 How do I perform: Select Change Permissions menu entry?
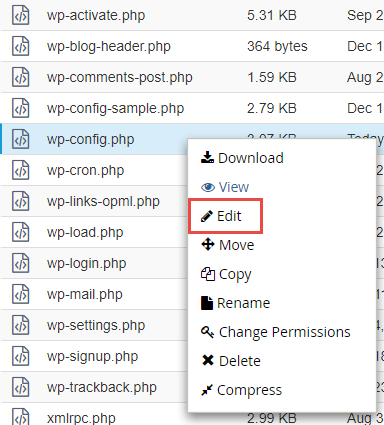(276, 332)
